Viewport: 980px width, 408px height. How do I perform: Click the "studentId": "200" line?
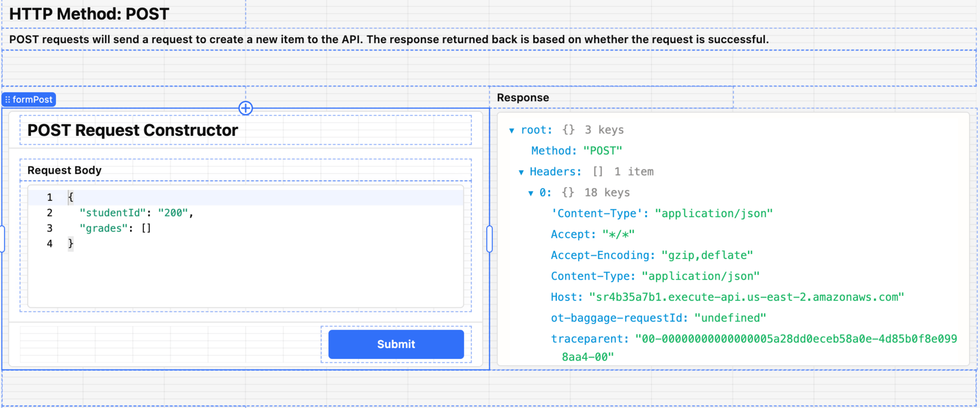[136, 213]
